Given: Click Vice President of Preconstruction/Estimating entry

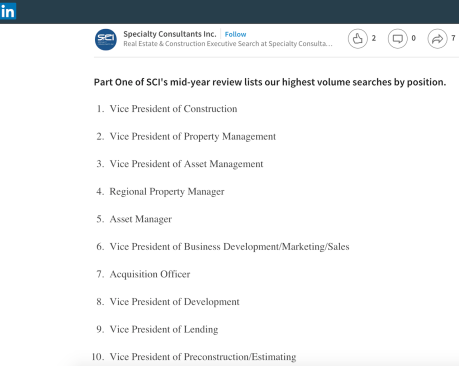Looking at the screenshot, I should [x=203, y=357].
